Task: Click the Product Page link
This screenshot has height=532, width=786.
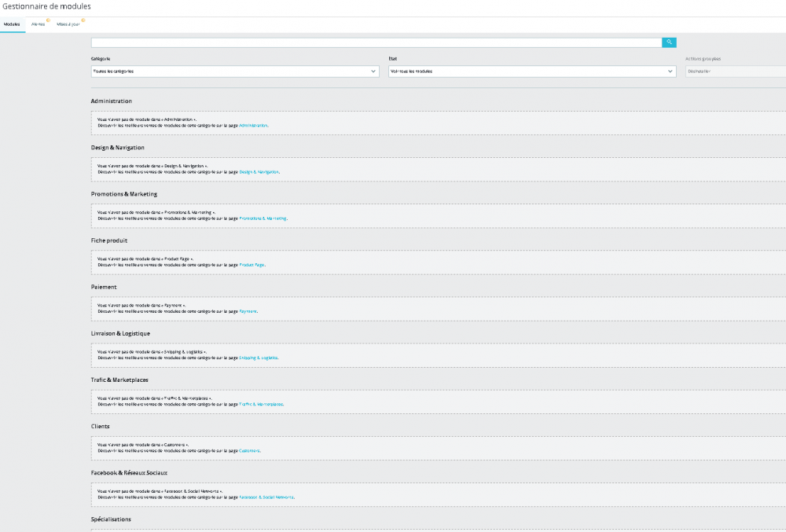Action: click(x=252, y=264)
